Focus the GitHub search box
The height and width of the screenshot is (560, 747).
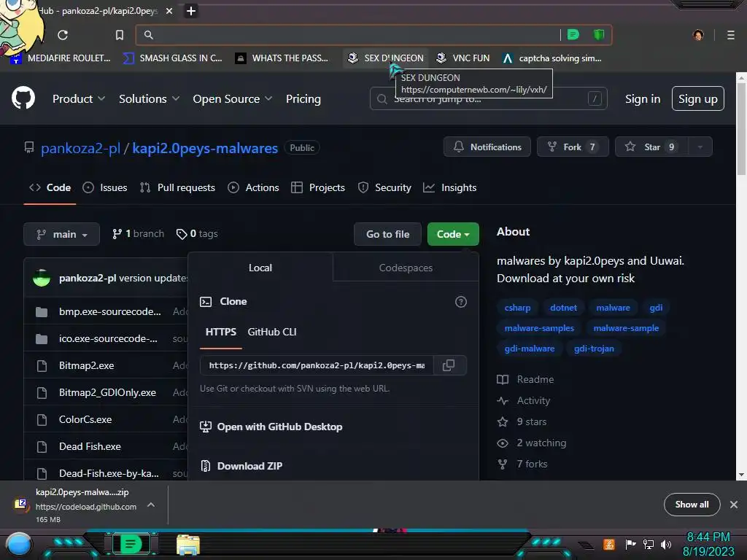point(488,98)
